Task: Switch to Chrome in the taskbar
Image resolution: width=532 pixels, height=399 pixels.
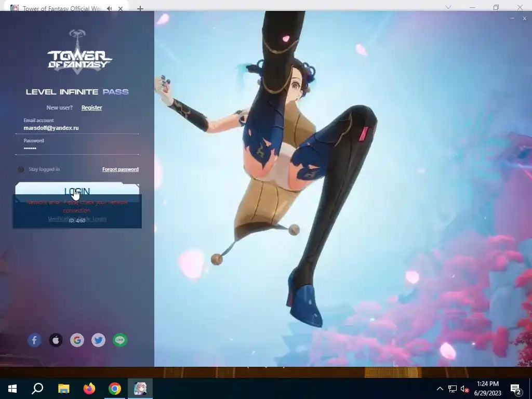Action: [x=115, y=389]
